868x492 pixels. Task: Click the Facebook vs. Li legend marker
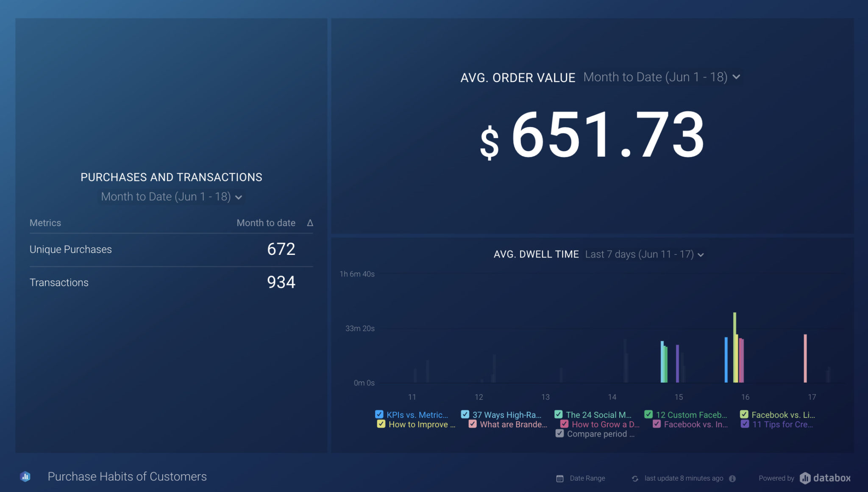(744, 415)
